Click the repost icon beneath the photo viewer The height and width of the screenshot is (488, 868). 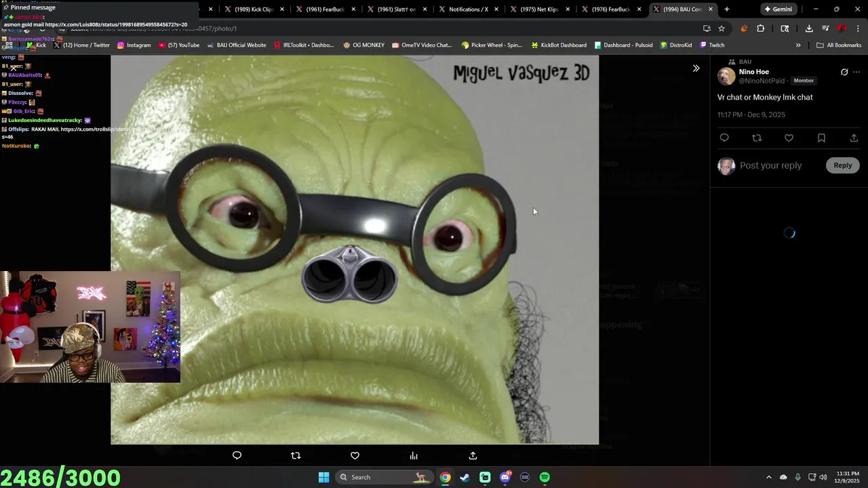(x=296, y=455)
